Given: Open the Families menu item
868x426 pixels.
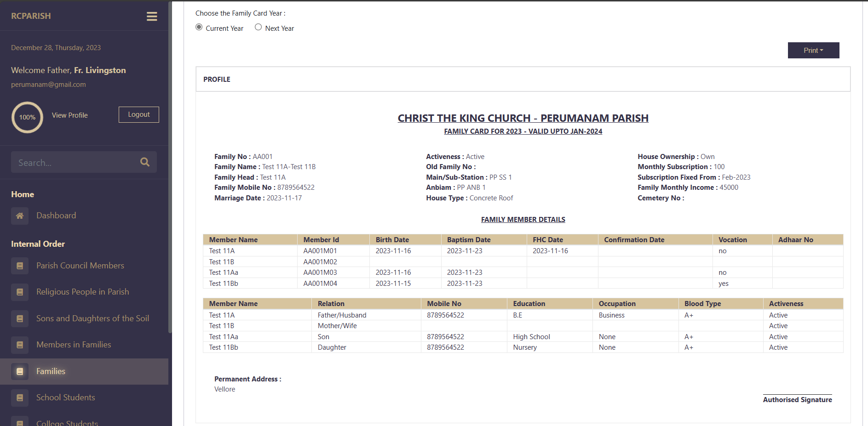Looking at the screenshot, I should click(x=51, y=371).
